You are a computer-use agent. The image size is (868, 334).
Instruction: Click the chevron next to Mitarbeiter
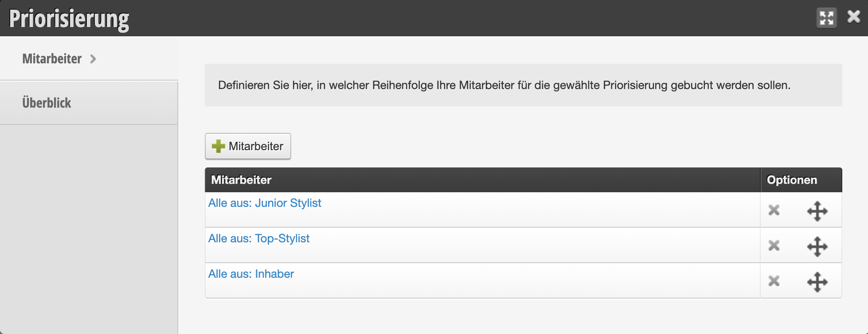(x=93, y=59)
